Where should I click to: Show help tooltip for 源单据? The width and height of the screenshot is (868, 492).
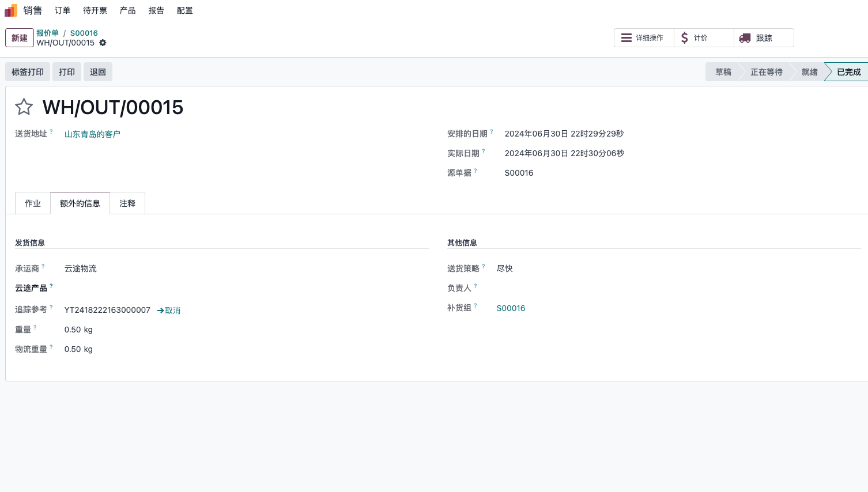(x=475, y=171)
